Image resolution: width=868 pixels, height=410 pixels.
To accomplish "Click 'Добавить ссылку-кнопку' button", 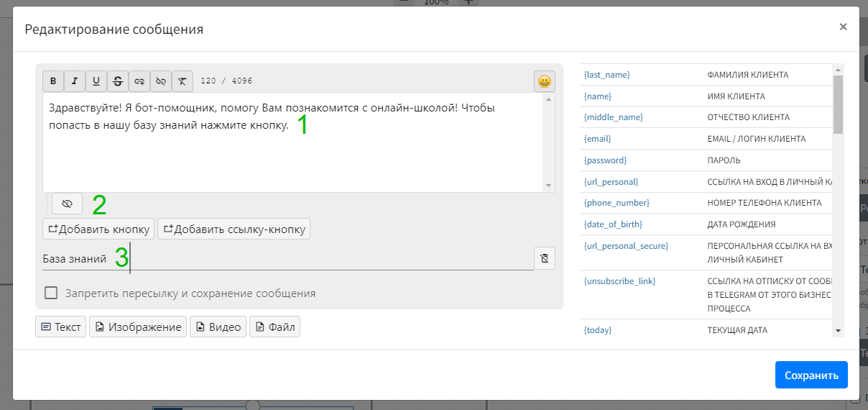I will coord(234,229).
